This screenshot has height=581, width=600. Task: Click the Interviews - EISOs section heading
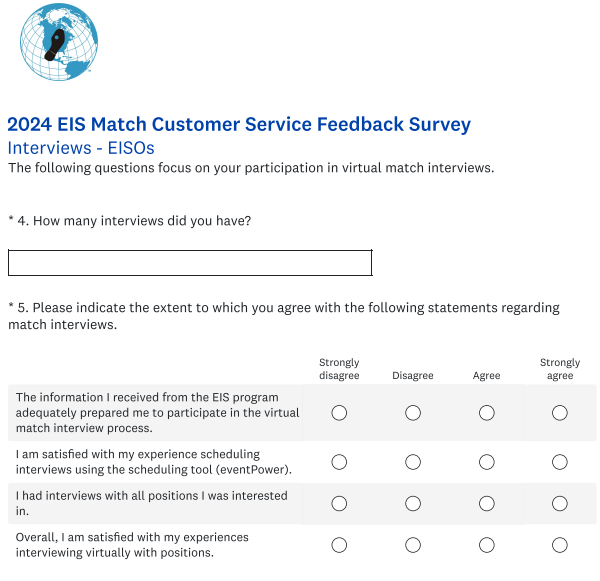(x=81, y=148)
